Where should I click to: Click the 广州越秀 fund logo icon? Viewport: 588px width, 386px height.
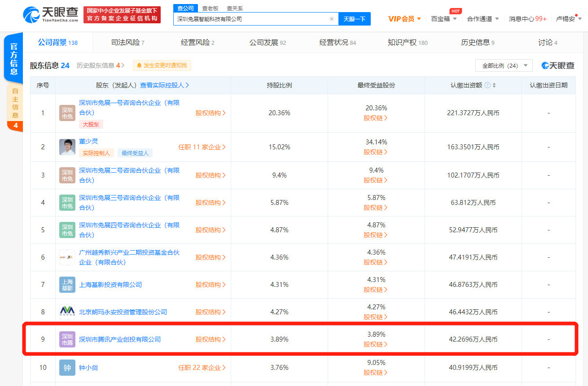point(67,257)
